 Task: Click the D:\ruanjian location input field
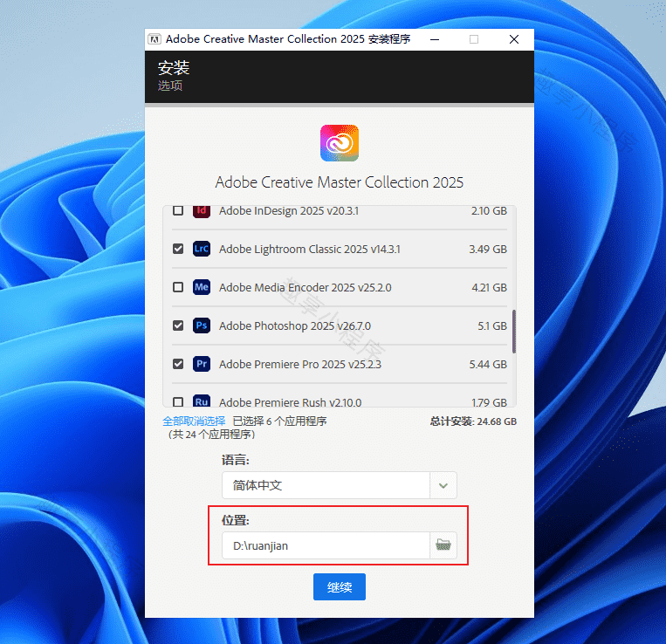(x=326, y=545)
